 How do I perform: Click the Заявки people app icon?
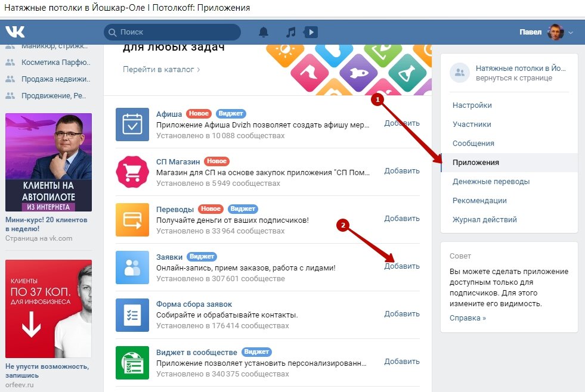coord(132,267)
